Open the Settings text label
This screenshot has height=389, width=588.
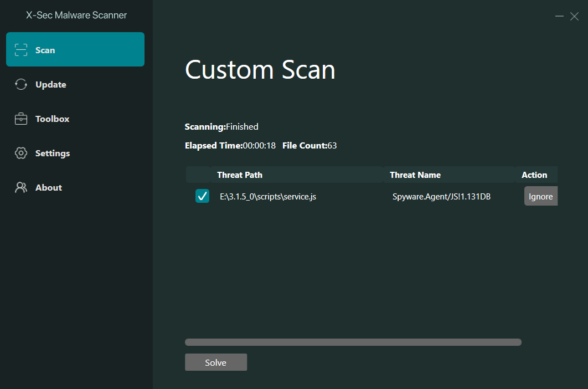(x=53, y=153)
